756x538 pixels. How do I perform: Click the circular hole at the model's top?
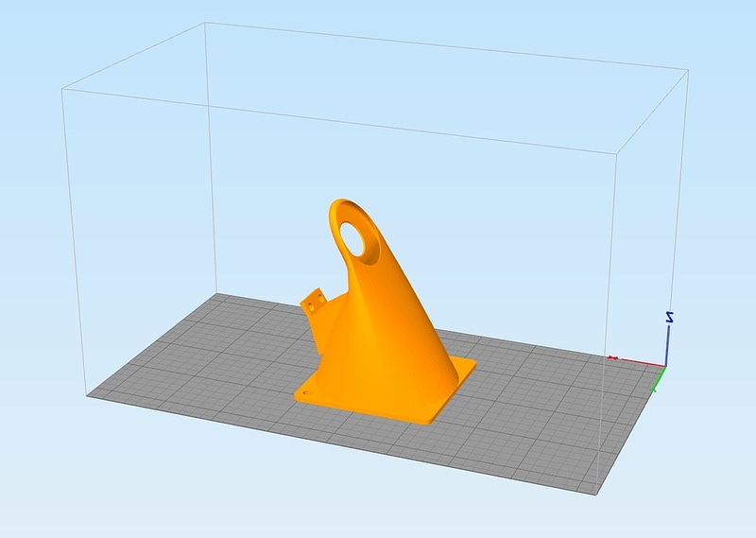(353, 238)
